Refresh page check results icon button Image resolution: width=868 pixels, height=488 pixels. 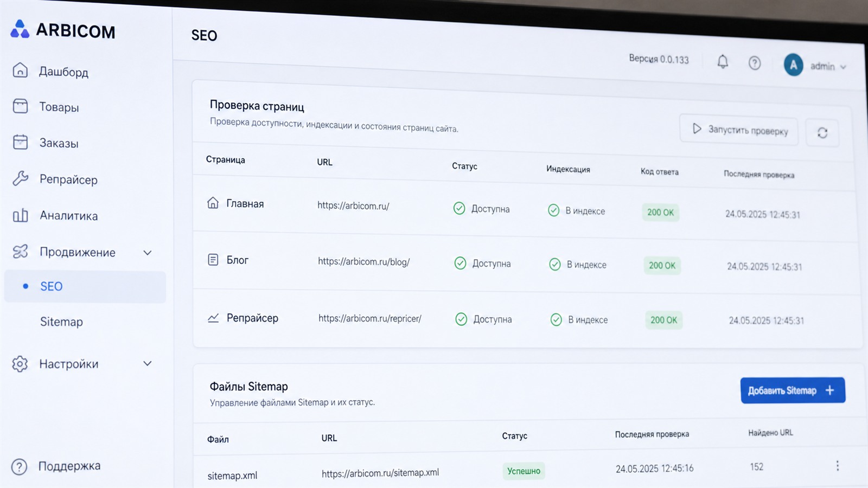pos(822,133)
